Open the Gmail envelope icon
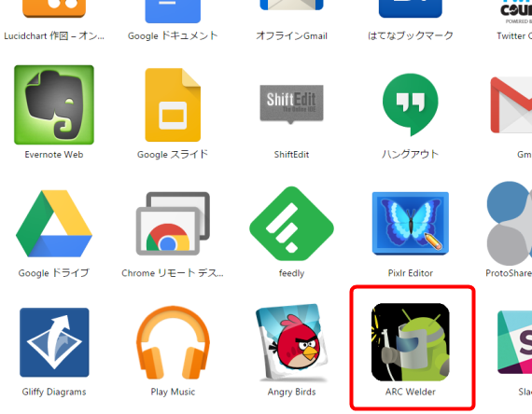 pyautogui.click(x=511, y=104)
